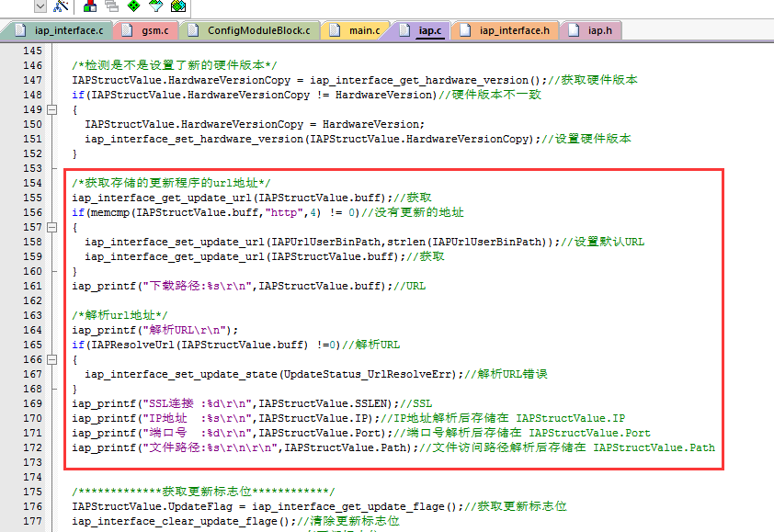This screenshot has width=774, height=532.
Task: Click the 获取更新标志位 banner comment on line 175
Action: pos(203,492)
